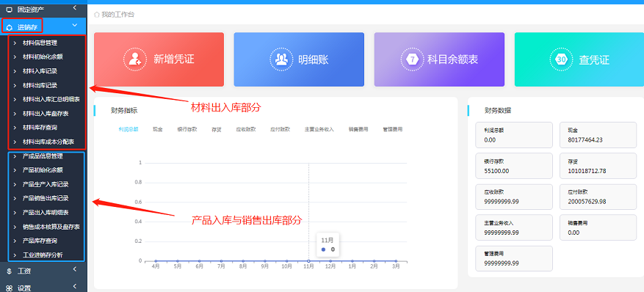Click the 11月 data point on chart
Viewport: 644px width, 292px height.
[x=308, y=261]
